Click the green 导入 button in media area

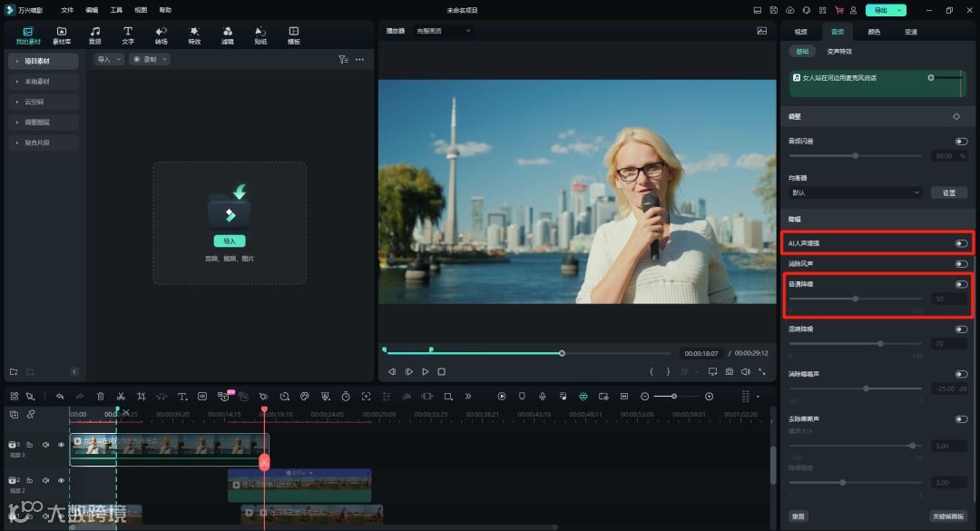pyautogui.click(x=230, y=241)
